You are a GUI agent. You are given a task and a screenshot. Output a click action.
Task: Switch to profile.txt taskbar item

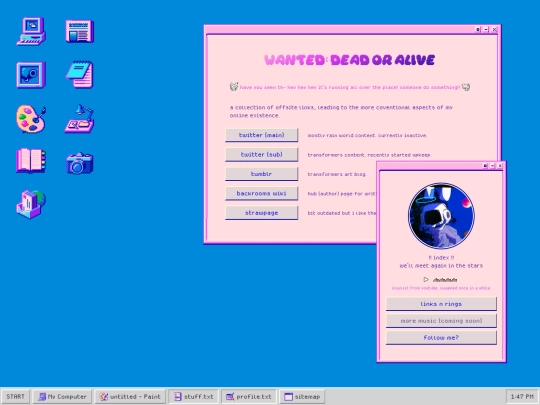(x=249, y=396)
